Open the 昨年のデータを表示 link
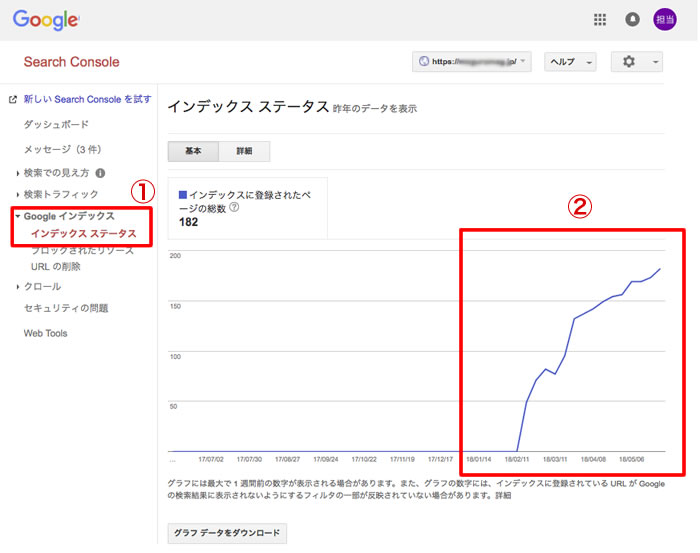The image size is (700, 553). pyautogui.click(x=375, y=108)
